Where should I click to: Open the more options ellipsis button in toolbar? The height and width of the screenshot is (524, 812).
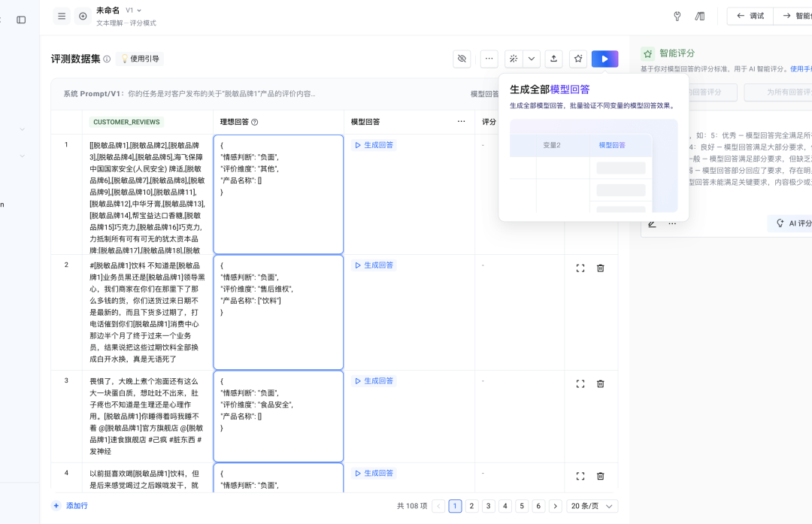pos(489,59)
